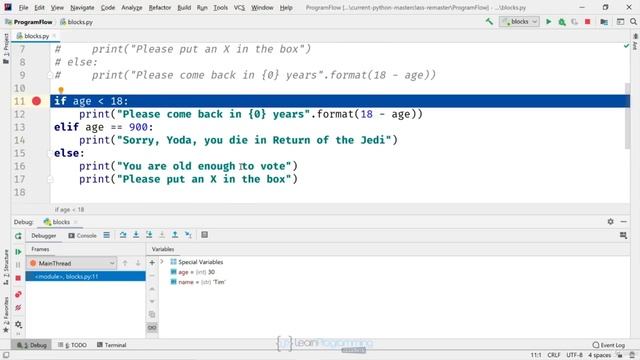Step out with the up arrow icon
Screen dimensions: 640x360
click(175, 235)
